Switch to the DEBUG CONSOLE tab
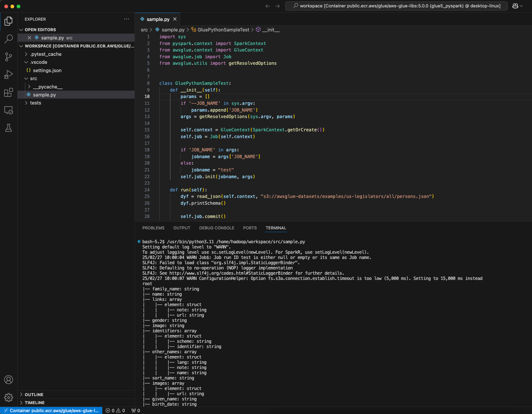532x414 pixels. 217,228
